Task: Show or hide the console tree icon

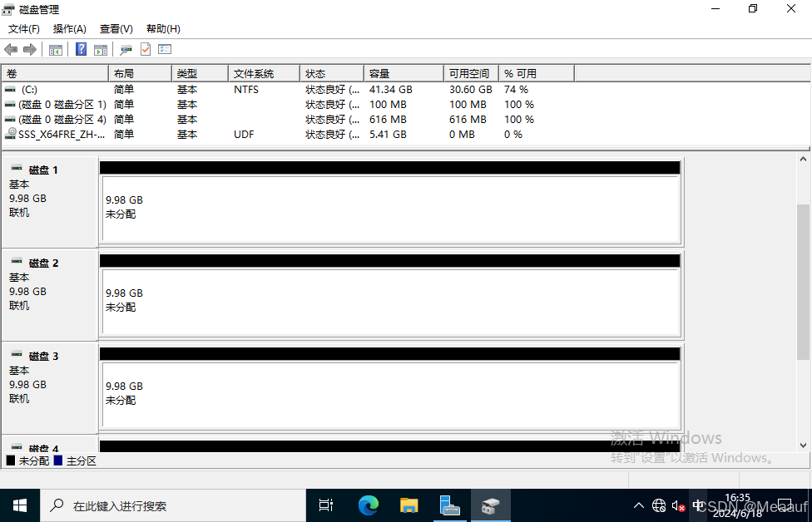Action: [56, 50]
